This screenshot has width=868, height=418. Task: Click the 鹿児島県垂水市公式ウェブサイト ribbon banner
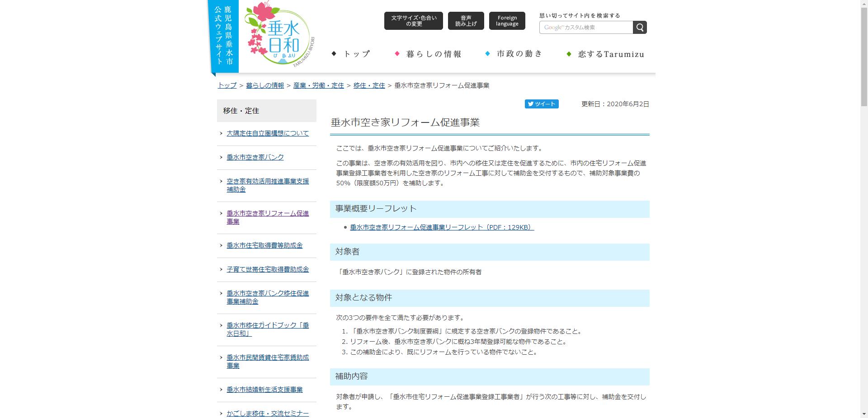224,35
